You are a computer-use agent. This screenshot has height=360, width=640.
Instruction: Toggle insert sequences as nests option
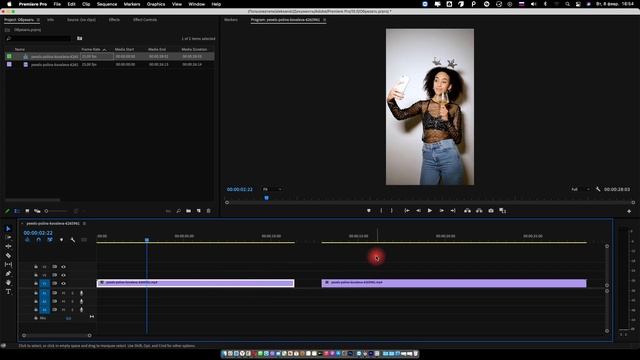click(x=27, y=240)
